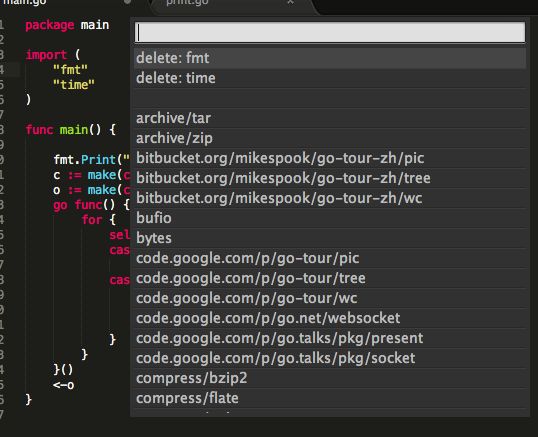Click the 'go func() {' line

click(92, 205)
